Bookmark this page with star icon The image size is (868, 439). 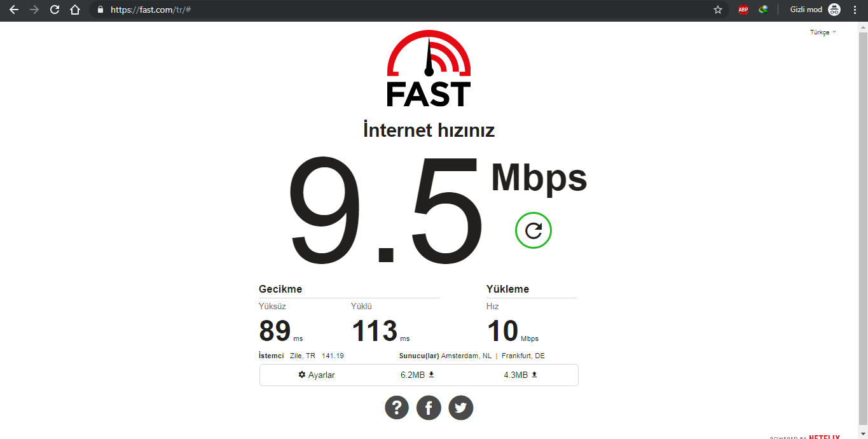tap(718, 10)
